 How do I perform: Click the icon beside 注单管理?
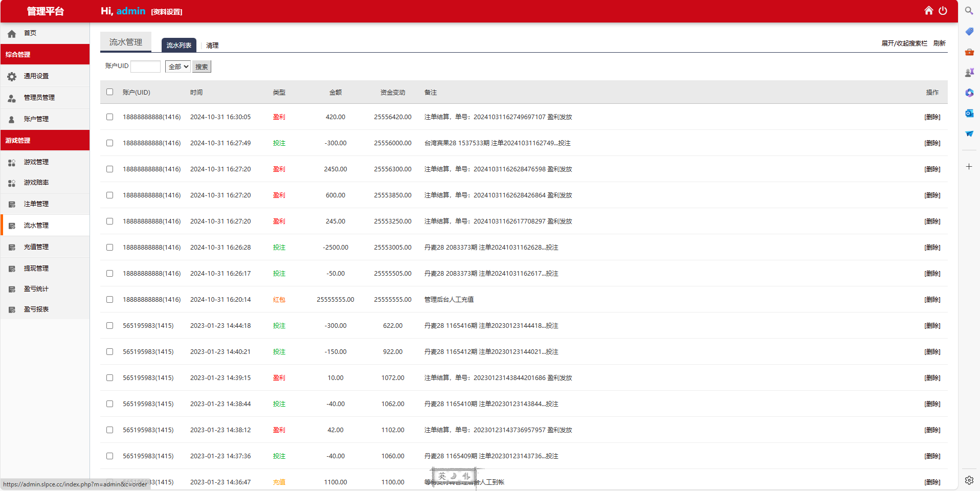click(x=12, y=204)
